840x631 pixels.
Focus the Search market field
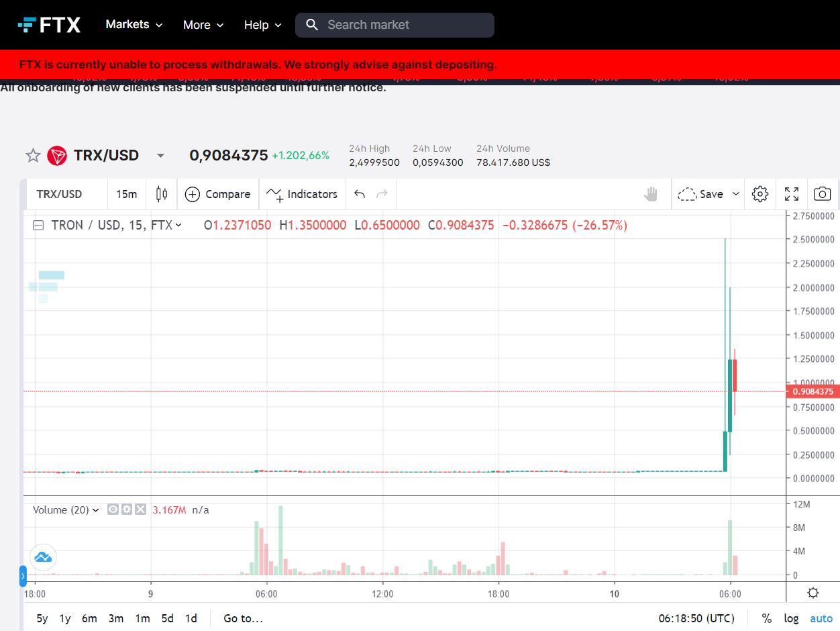[x=395, y=25]
